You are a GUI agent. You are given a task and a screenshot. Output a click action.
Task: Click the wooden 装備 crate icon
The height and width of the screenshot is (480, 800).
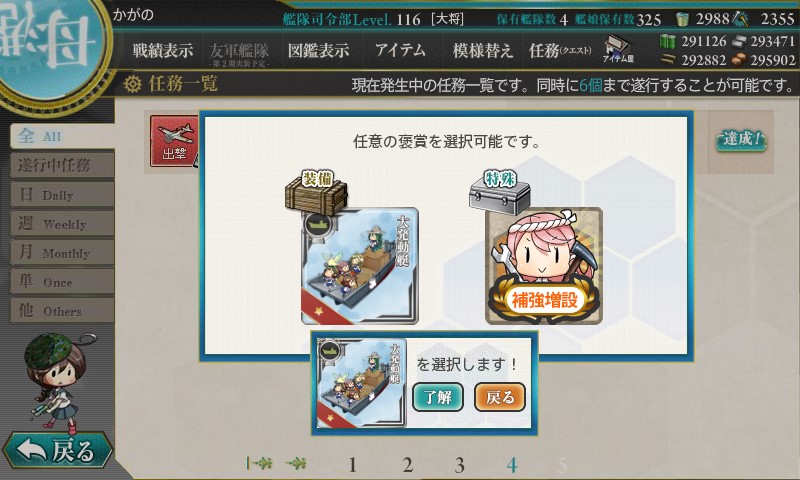point(316,193)
